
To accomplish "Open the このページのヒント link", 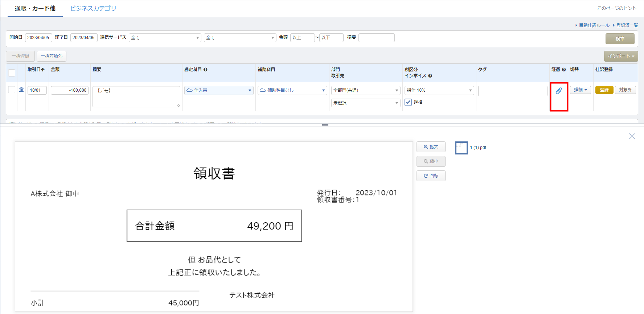I will pyautogui.click(x=617, y=8).
